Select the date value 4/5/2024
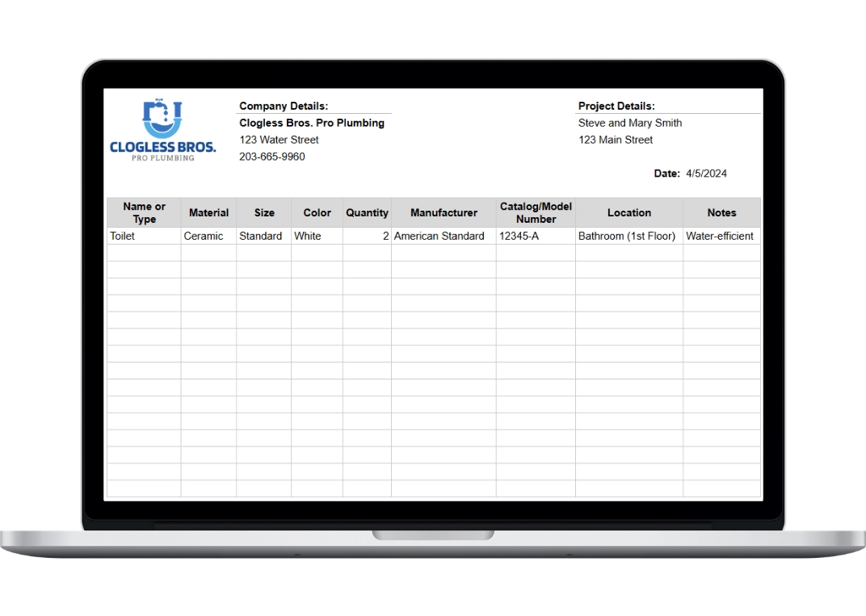 click(x=706, y=174)
